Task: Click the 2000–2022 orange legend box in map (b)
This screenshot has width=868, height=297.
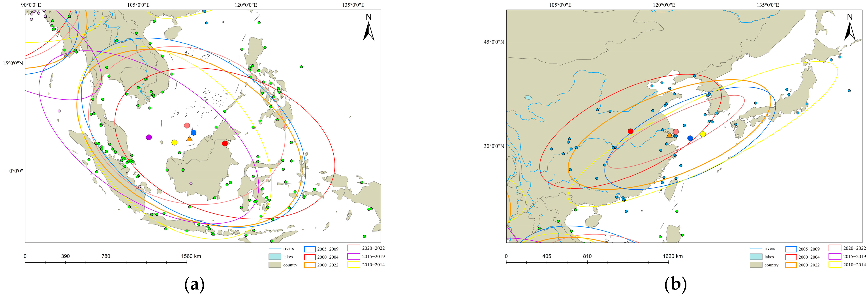Action: click(x=791, y=265)
